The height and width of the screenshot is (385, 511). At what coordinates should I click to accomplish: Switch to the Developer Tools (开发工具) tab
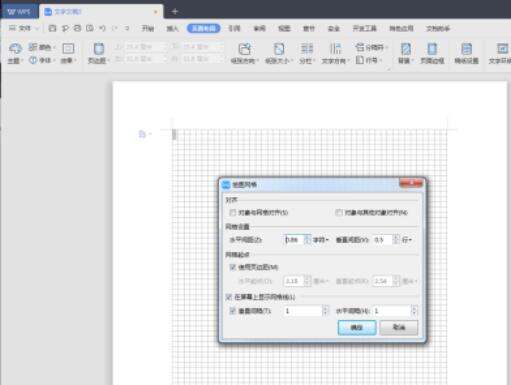[365, 29]
